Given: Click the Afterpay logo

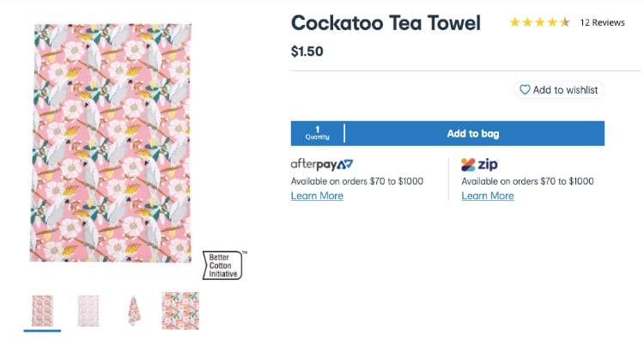Looking at the screenshot, I should click(x=322, y=164).
